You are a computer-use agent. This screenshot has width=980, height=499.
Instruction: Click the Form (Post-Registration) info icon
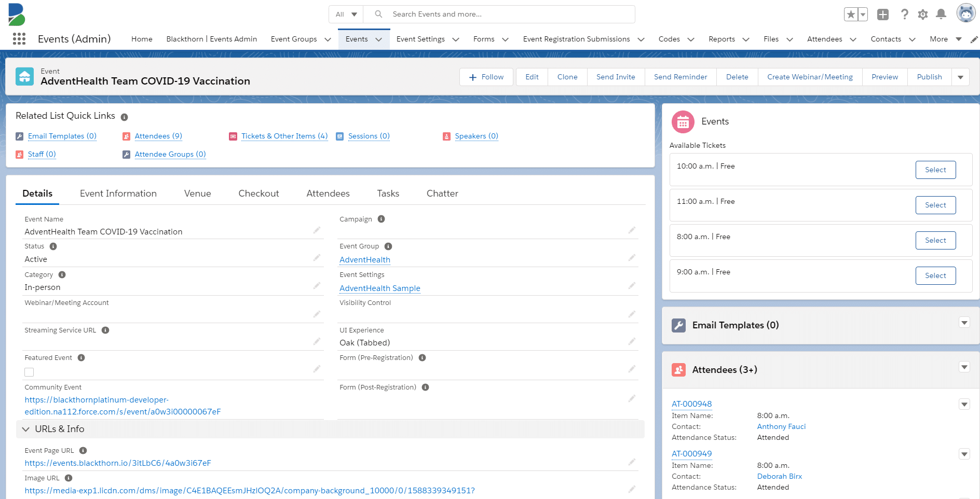(425, 387)
